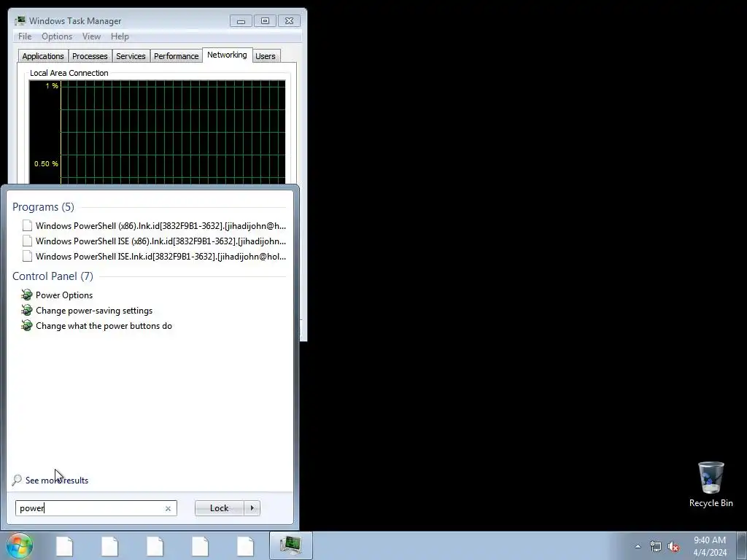The image size is (747, 560).
Task: Click the muted volume tray icon
Action: [673, 546]
